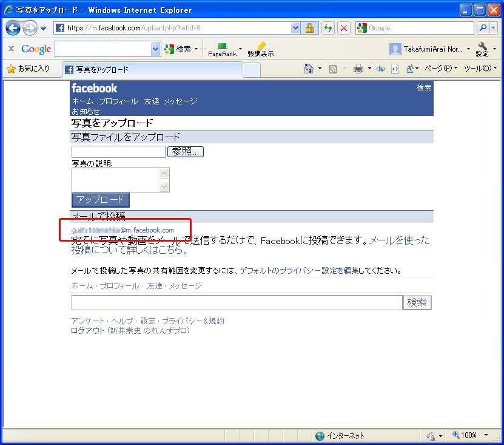
Task: Stop loading with the red X icon
Action: coord(344,28)
